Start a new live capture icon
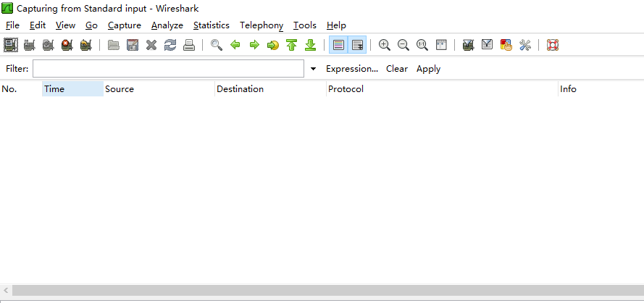Viewport: 644px width, 303px height. click(48, 45)
